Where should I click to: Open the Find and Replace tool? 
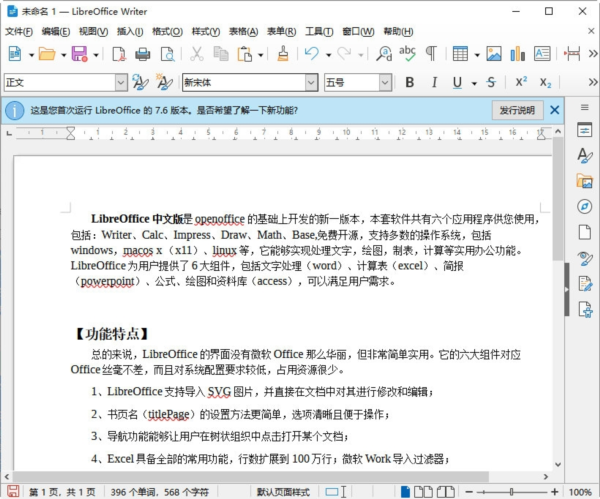(384, 54)
